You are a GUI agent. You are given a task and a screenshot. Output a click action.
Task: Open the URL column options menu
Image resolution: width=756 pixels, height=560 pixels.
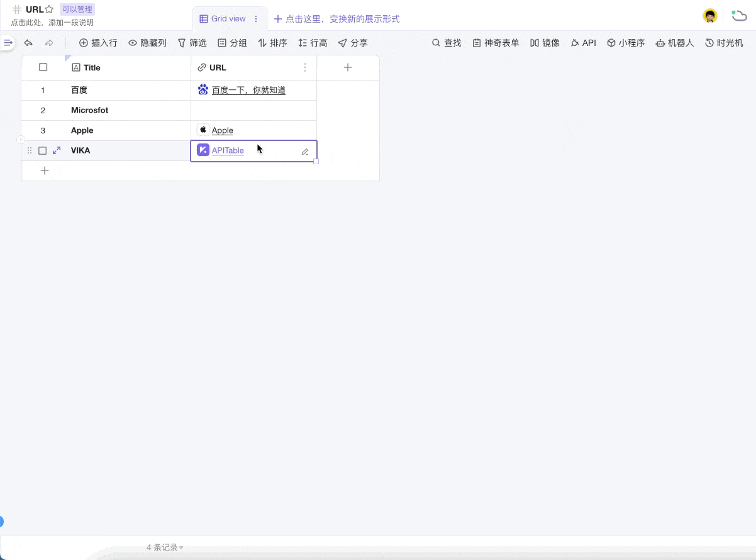[305, 67]
